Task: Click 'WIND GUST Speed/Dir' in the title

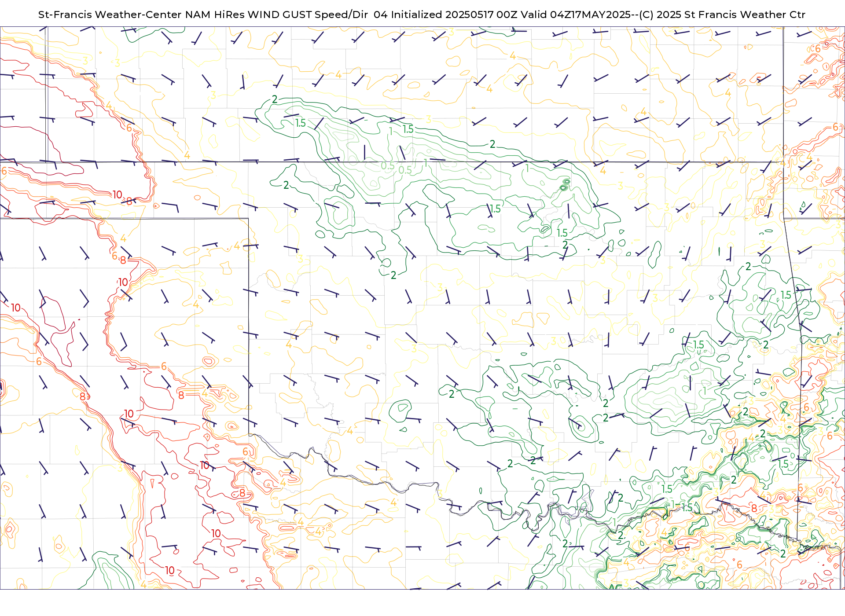Action: tap(308, 15)
